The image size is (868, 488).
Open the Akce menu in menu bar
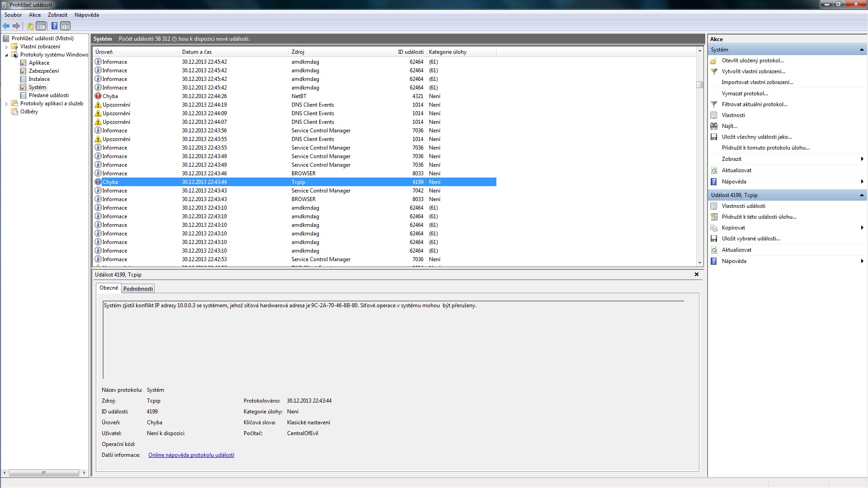coord(35,15)
